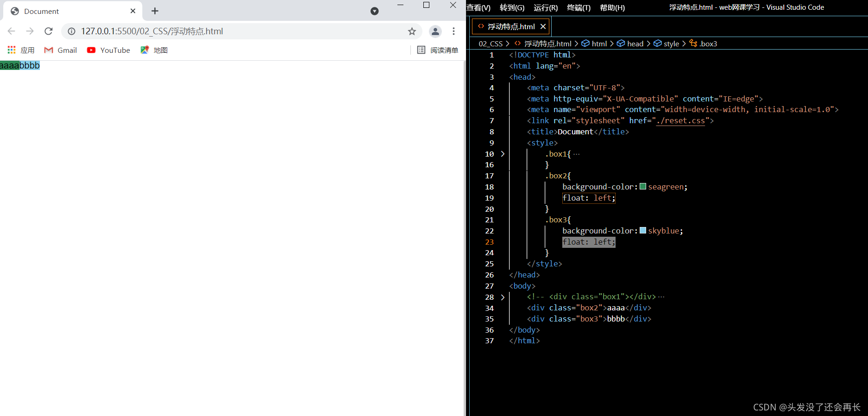868x416 pixels.
Task: Maximize the Chrome window
Action: click(x=427, y=5)
